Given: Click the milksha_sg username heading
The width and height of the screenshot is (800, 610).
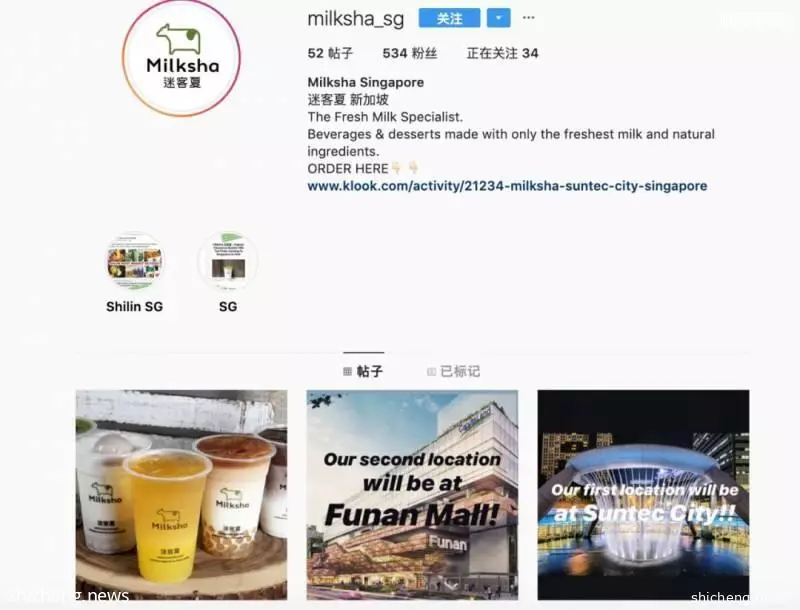Looking at the screenshot, I should (356, 19).
